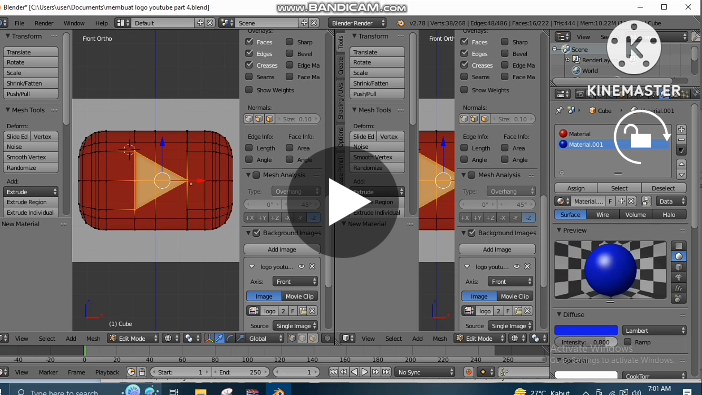Open the Help menu
Image resolution: width=702 pixels, height=395 pixels.
[x=101, y=23]
